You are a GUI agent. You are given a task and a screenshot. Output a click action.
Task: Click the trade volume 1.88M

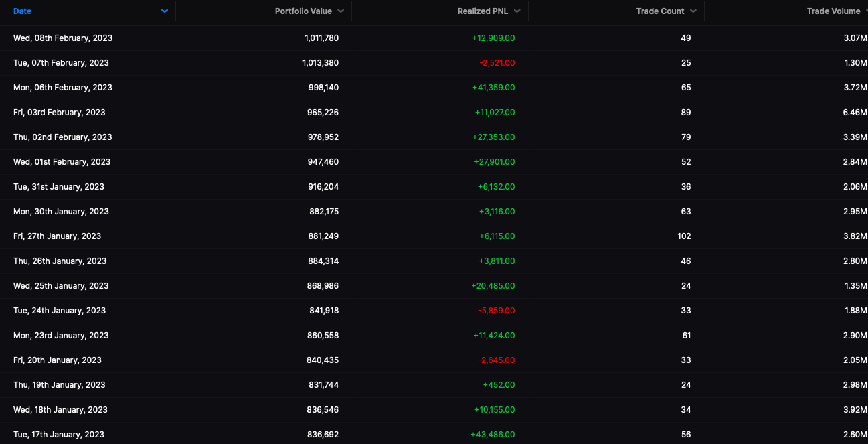pyautogui.click(x=855, y=311)
